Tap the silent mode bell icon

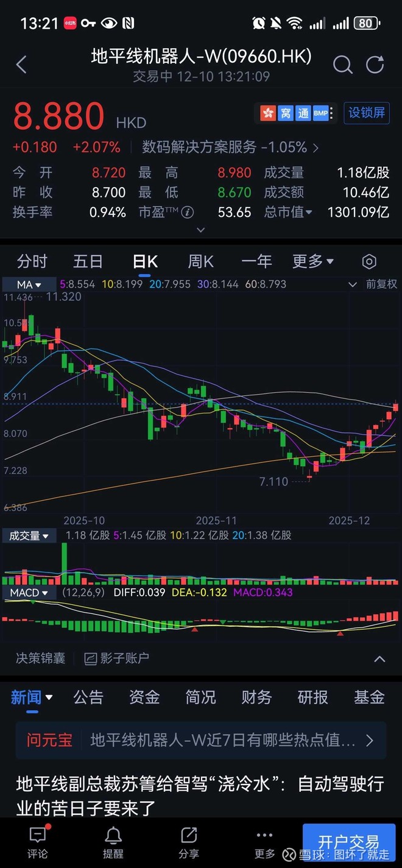point(276,23)
